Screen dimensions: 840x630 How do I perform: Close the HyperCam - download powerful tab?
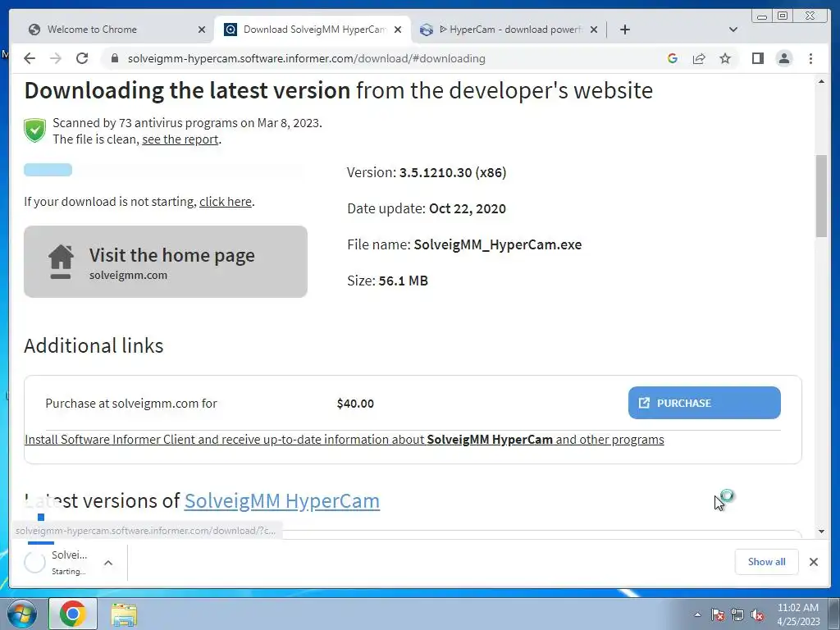pyautogui.click(x=594, y=30)
